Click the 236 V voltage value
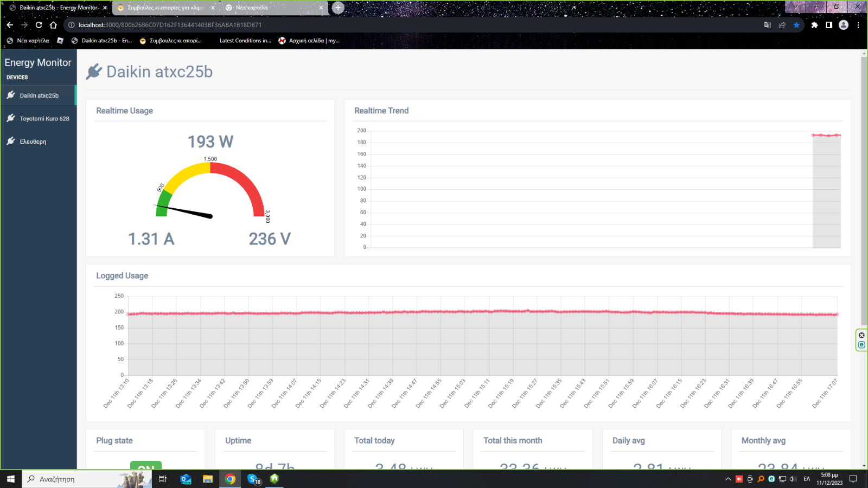The height and width of the screenshot is (488, 868). coord(270,239)
